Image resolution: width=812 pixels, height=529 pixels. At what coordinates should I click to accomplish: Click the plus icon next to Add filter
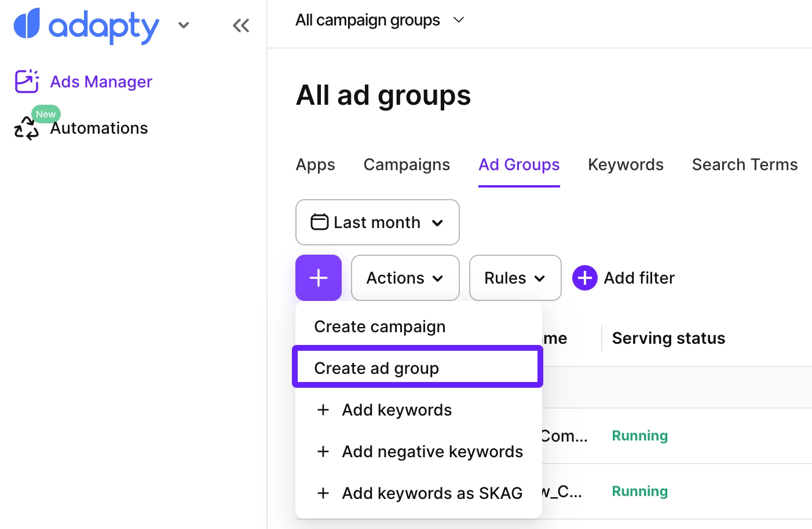point(584,278)
